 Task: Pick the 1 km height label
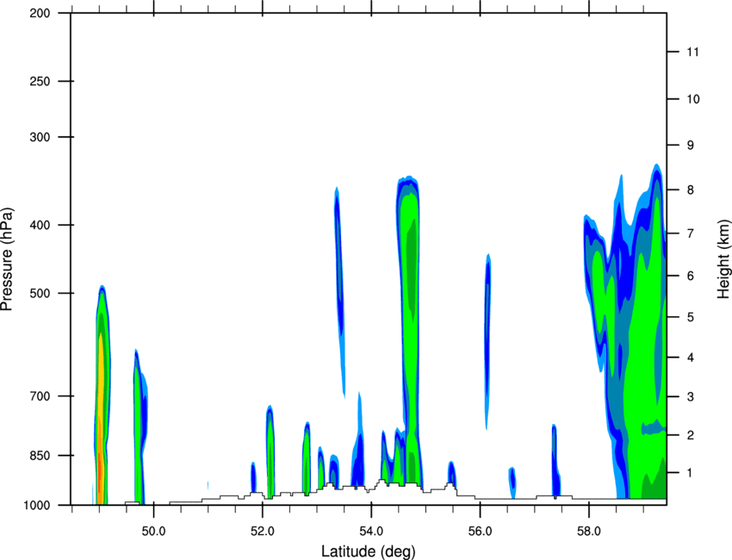pos(691,473)
